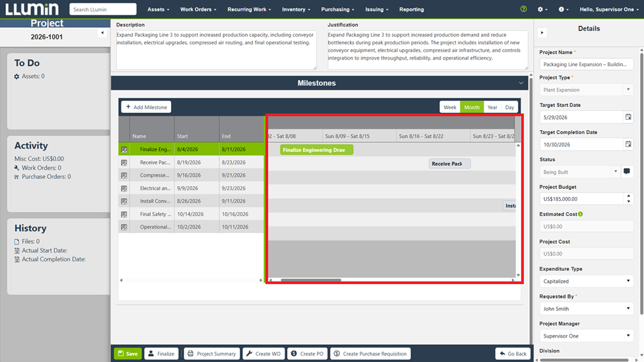This screenshot has height=362, width=644.
Task: Open the Requested By dropdown
Action: [x=628, y=308]
